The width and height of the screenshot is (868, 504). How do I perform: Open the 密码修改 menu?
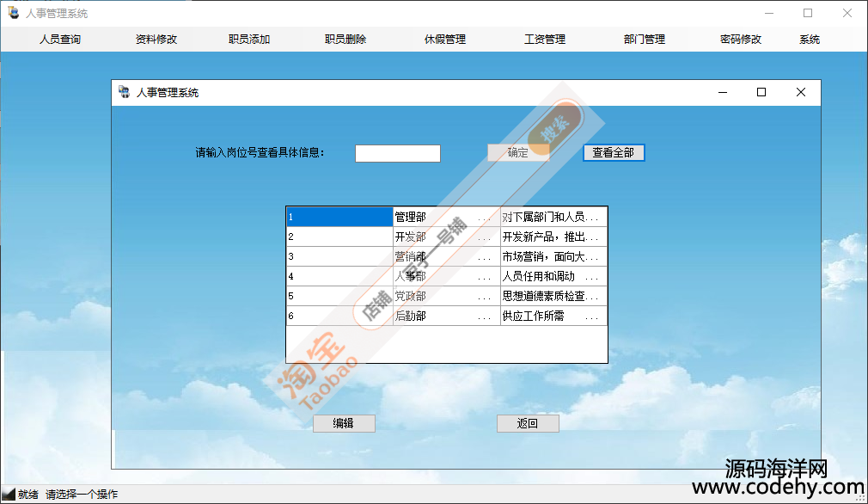[741, 39]
